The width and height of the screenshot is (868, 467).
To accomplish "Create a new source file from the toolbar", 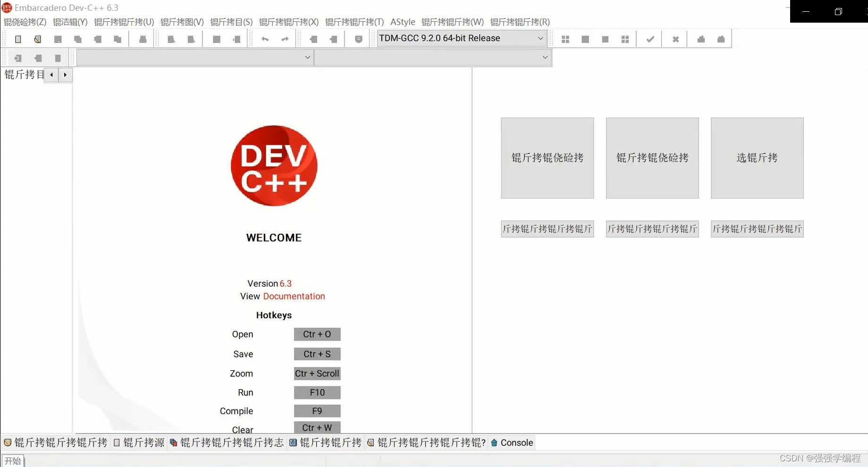I will pos(18,39).
